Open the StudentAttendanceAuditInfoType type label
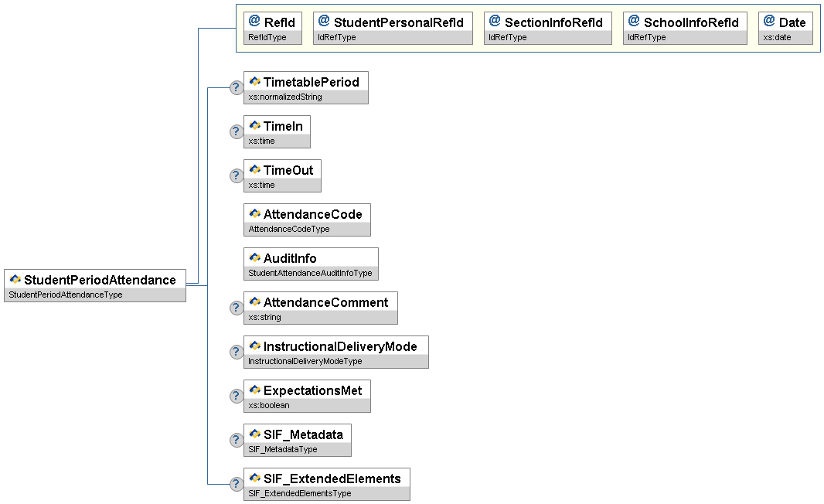 [310, 274]
